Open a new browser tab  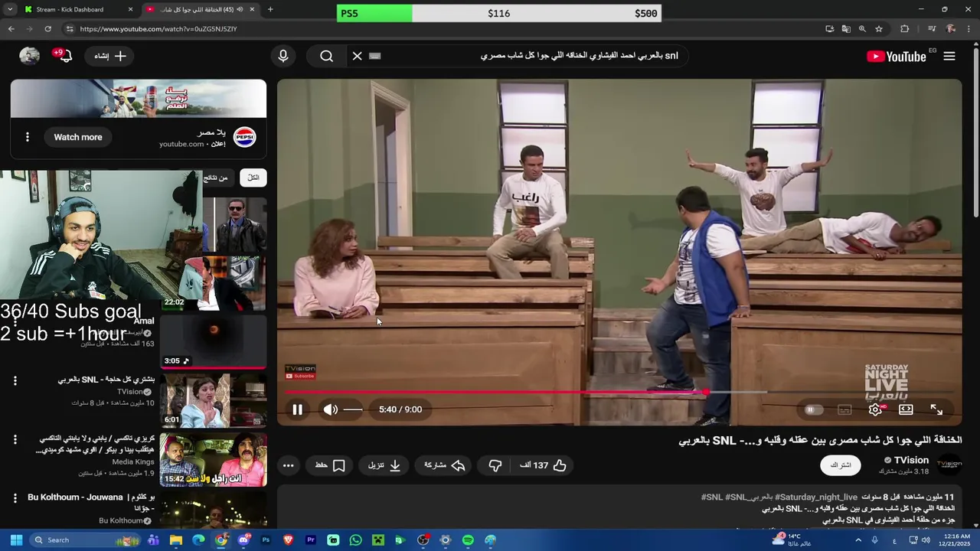click(270, 9)
